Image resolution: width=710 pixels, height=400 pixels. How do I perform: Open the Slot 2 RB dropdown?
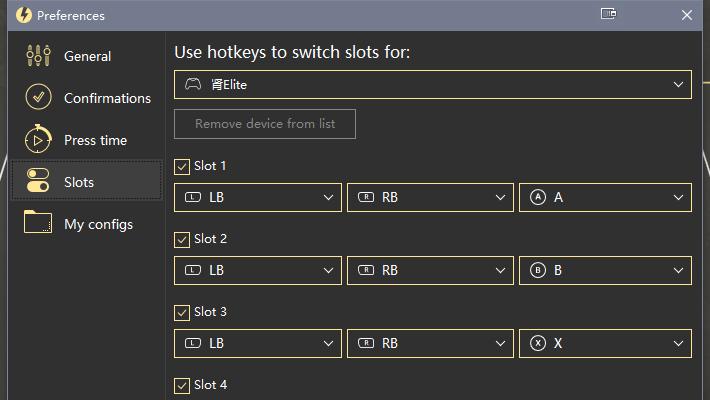(430, 270)
